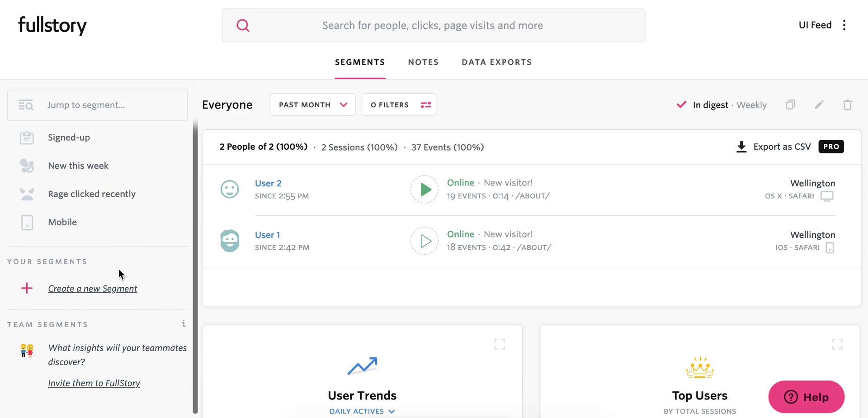Screen dimensions: 868x418
Task: Click the sidebar vertical scrollbar
Action: click(x=195, y=267)
